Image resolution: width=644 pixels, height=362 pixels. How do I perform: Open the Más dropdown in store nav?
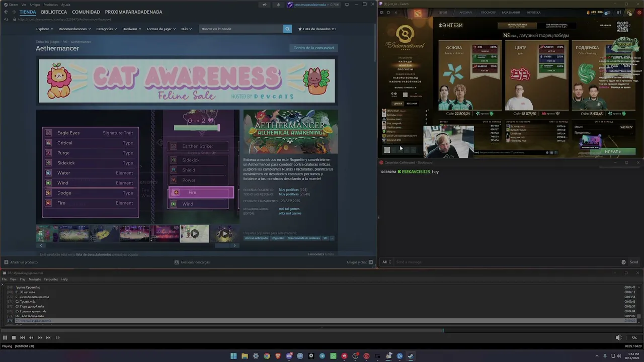tap(186, 29)
